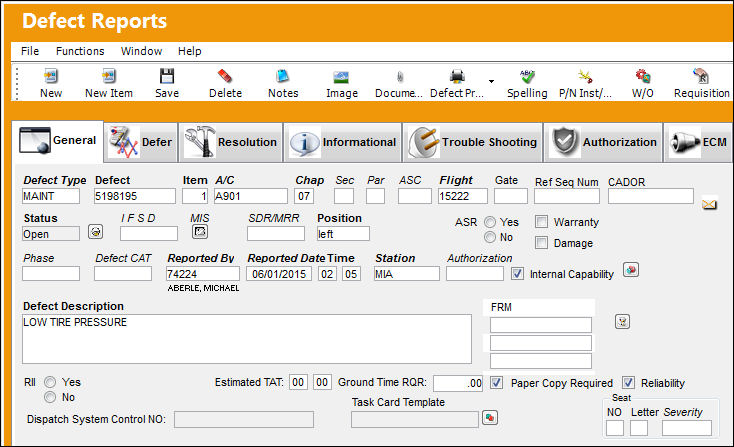
Task: Click the New toolbar icon
Action: 51,76
